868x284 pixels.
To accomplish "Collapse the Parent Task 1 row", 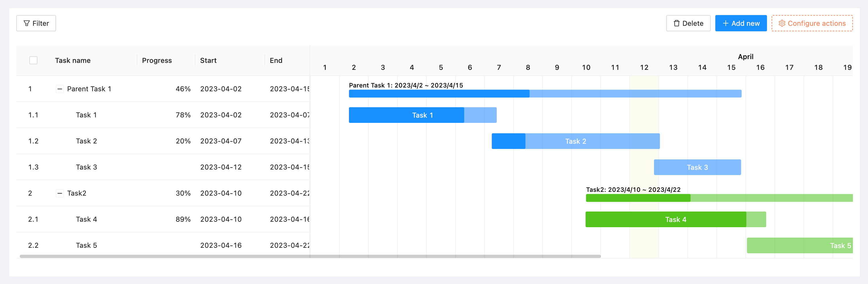I will 60,89.
